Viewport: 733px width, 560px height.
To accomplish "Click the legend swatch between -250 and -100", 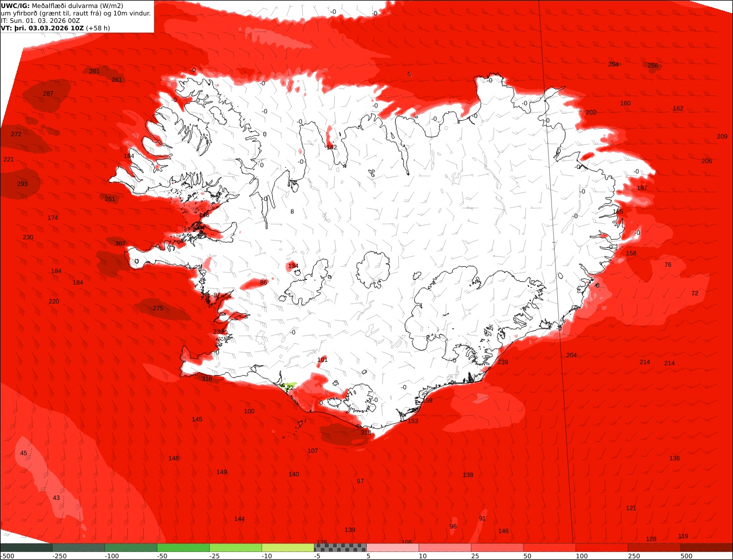I will pyautogui.click(x=78, y=547).
